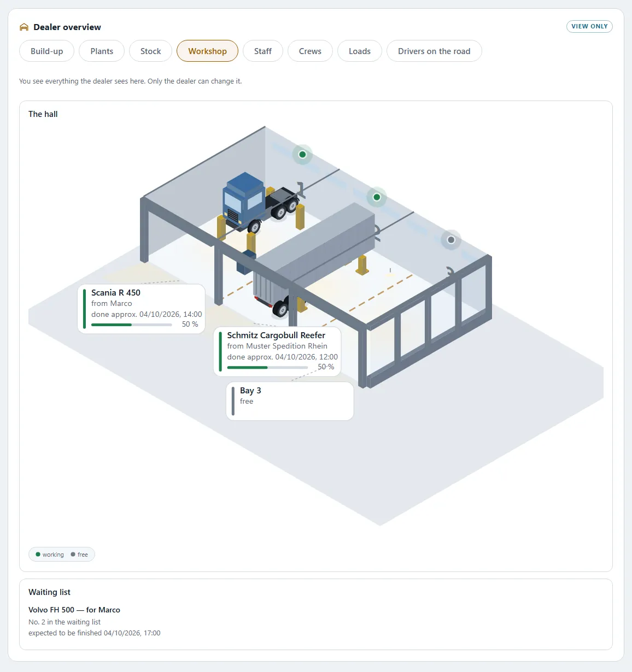Click the green working legend dot
This screenshot has width=632, height=672.
tap(38, 555)
